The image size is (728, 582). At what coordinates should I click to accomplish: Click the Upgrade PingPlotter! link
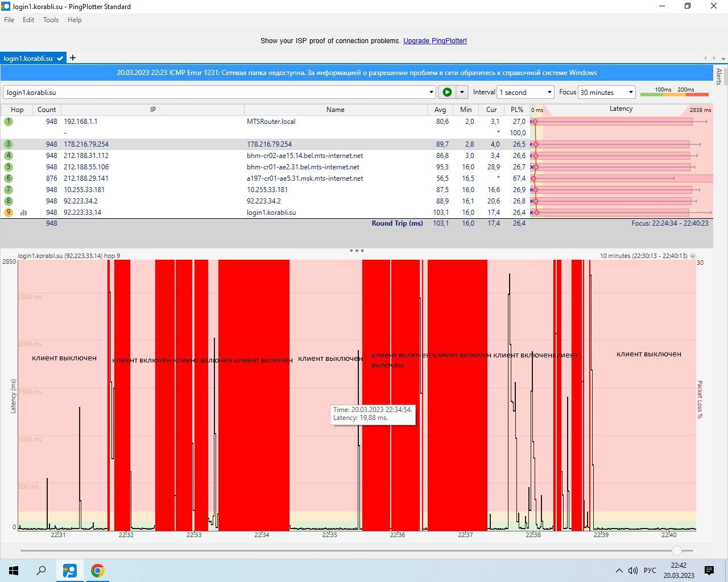435,41
